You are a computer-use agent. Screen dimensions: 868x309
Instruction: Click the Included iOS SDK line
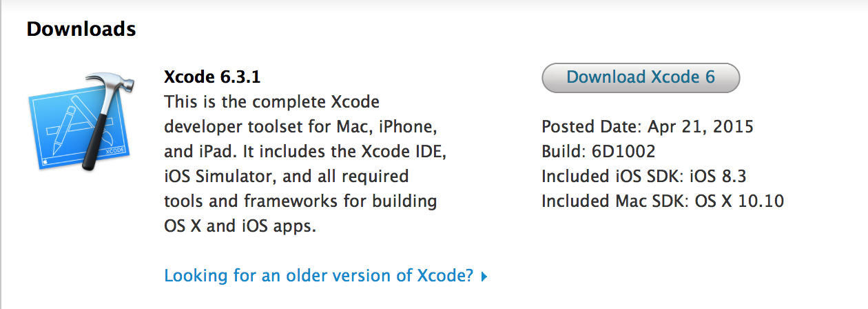coord(643,177)
